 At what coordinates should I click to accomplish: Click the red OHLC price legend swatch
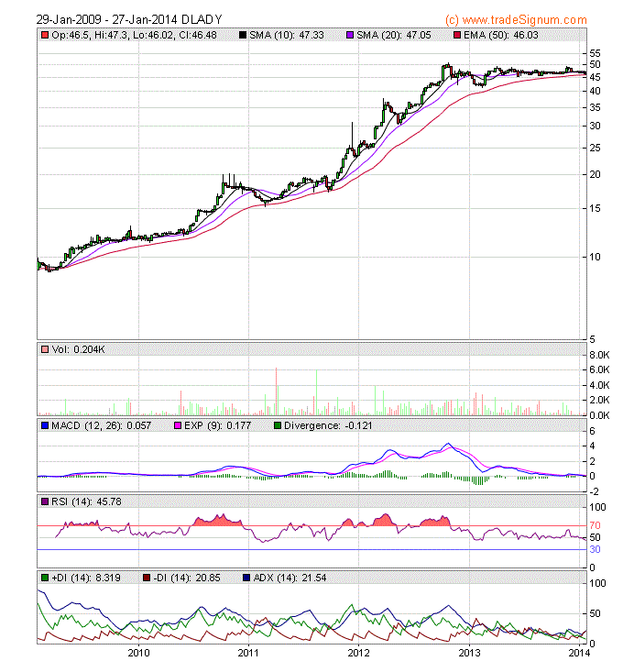click(45, 35)
